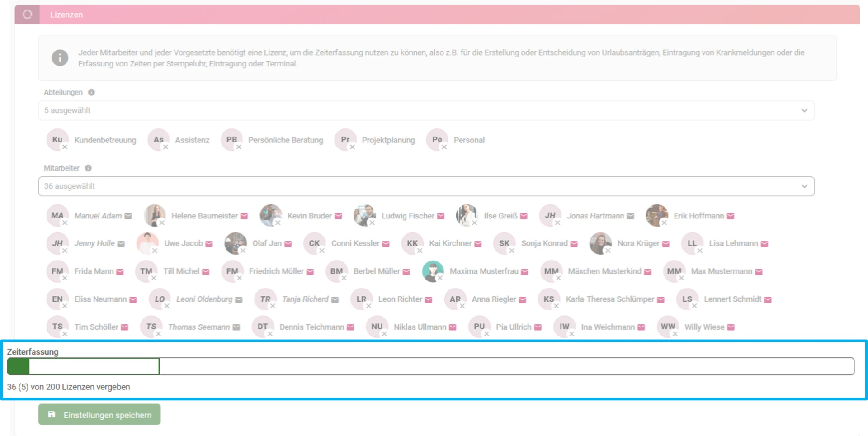
Task: Click mail icon next to Conni Kessler
Action: pos(386,244)
